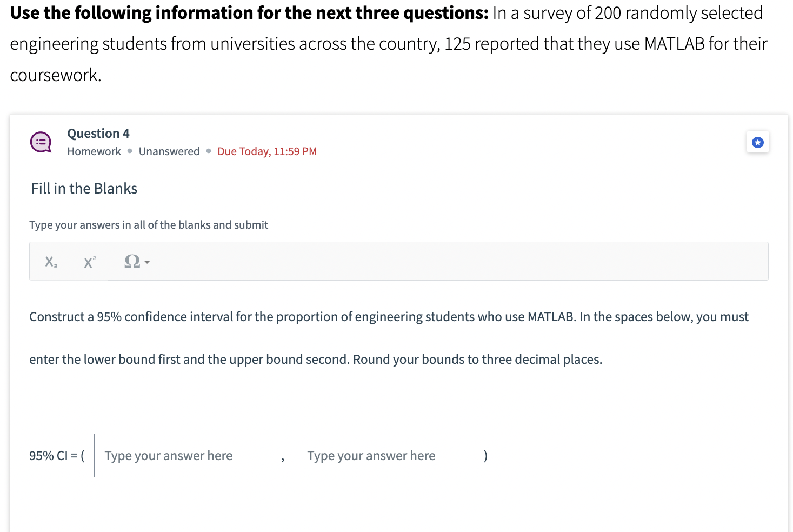Screen dimensions: 793x532
Task: Click the Due Today, 11:59 PM link
Action: (x=266, y=151)
